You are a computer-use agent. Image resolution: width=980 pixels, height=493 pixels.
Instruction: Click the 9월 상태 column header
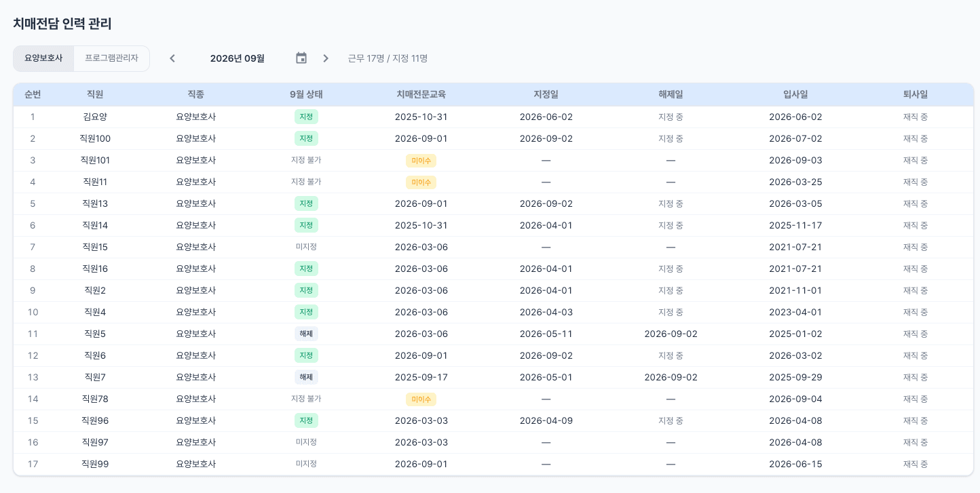(306, 94)
